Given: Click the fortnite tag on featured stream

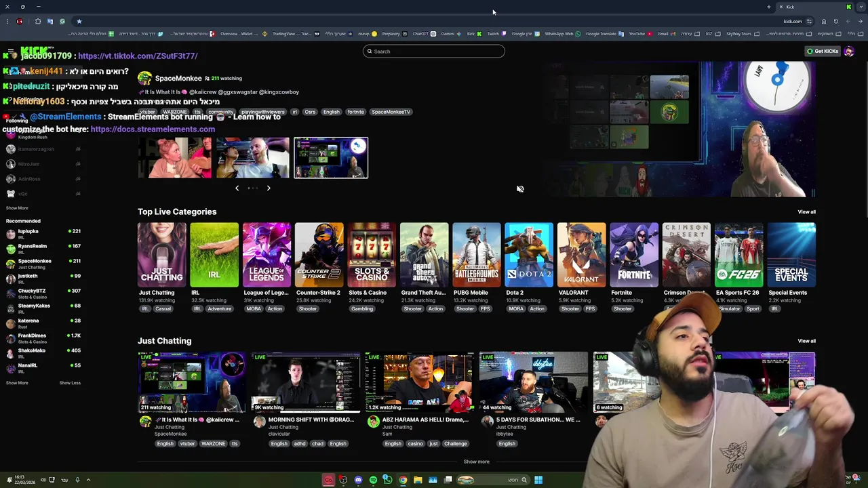Looking at the screenshot, I should coord(355,112).
